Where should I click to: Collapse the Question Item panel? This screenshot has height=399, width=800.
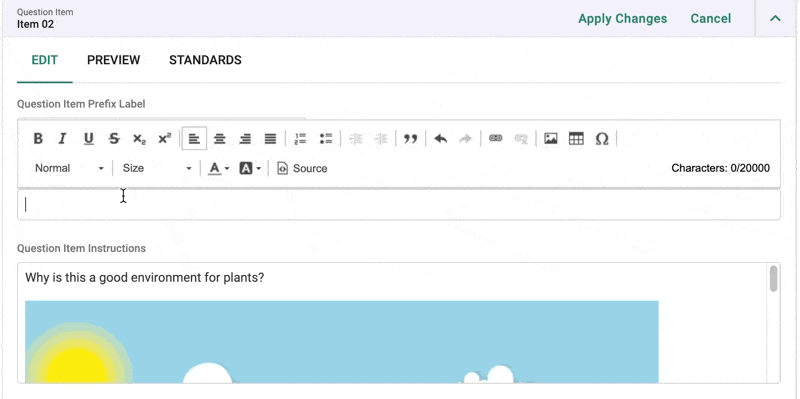click(x=775, y=19)
